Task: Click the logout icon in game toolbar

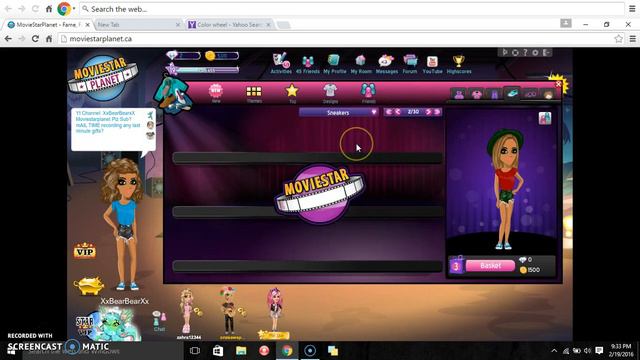Action: (x=546, y=53)
